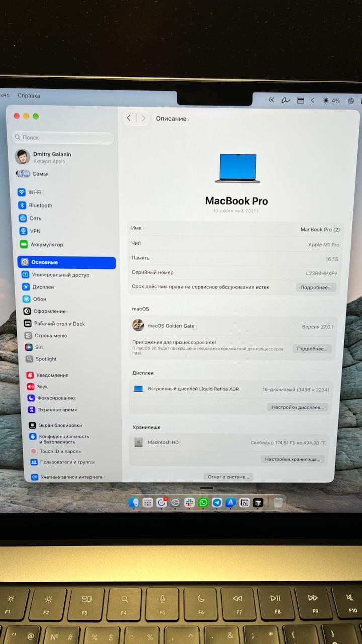This screenshot has height=644, width=362.
Task: Click the double chevron menu bar icon
Action: (272, 100)
